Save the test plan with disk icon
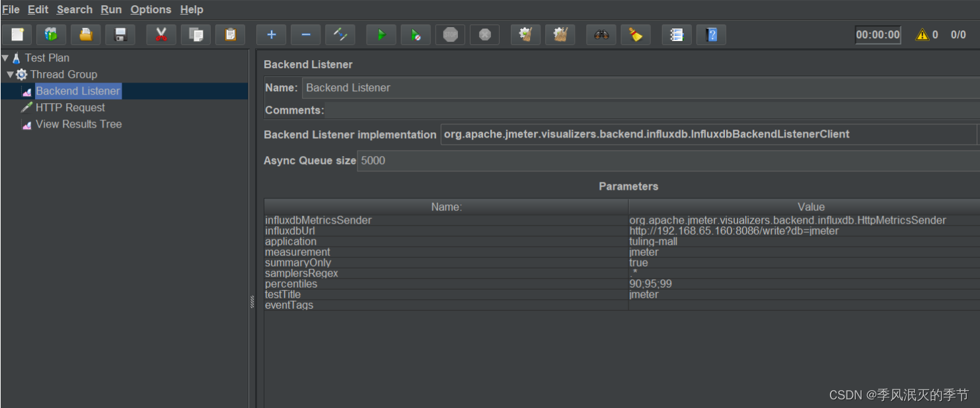Screen dimensions: 980x408 point(120,34)
